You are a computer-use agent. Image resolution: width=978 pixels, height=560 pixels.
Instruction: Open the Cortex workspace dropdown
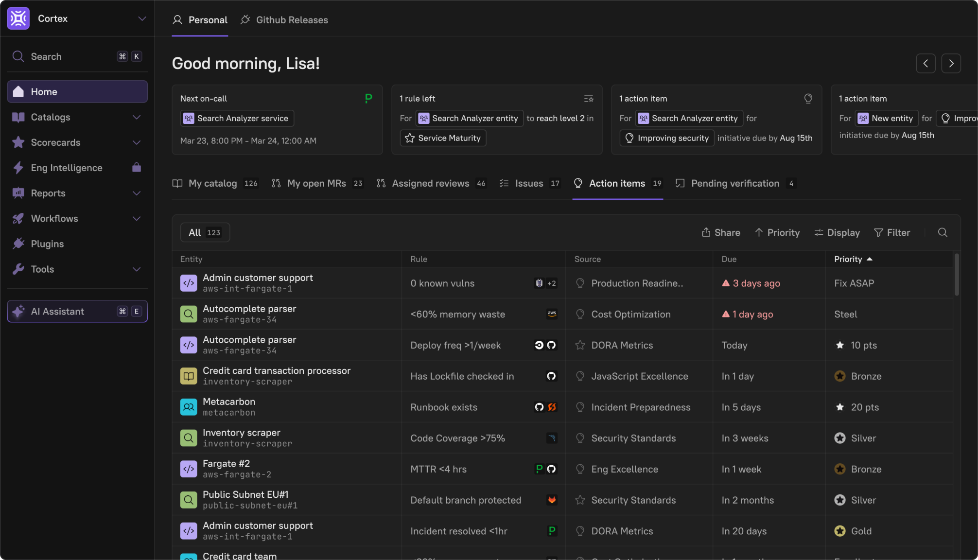[142, 18]
